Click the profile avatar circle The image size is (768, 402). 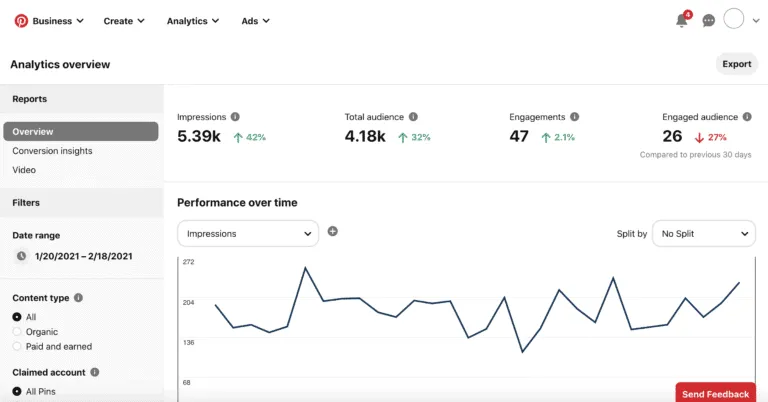[x=734, y=19]
